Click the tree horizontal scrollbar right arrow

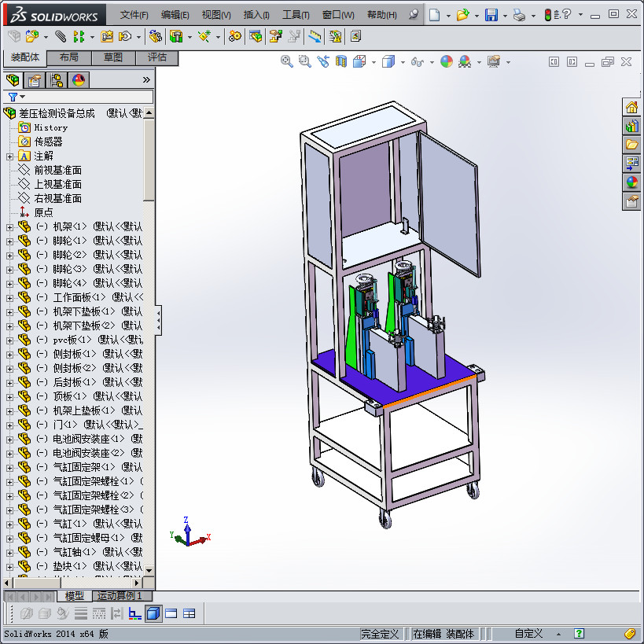137,583
